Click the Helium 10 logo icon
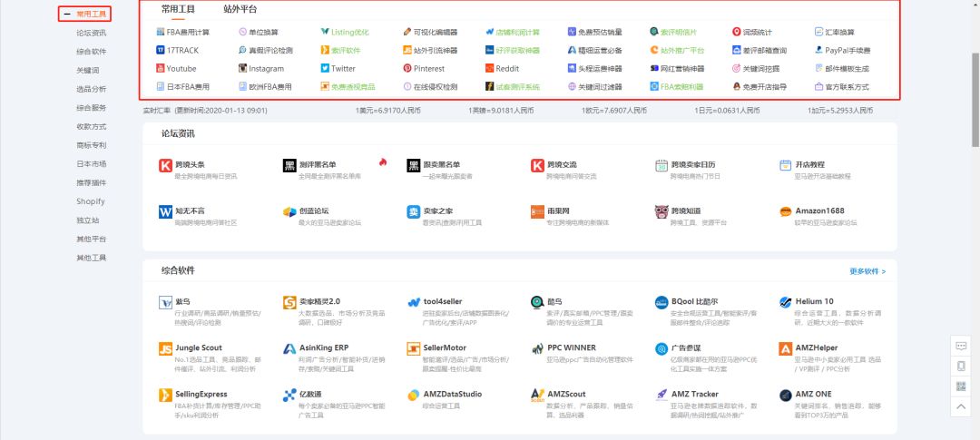 [x=786, y=302]
